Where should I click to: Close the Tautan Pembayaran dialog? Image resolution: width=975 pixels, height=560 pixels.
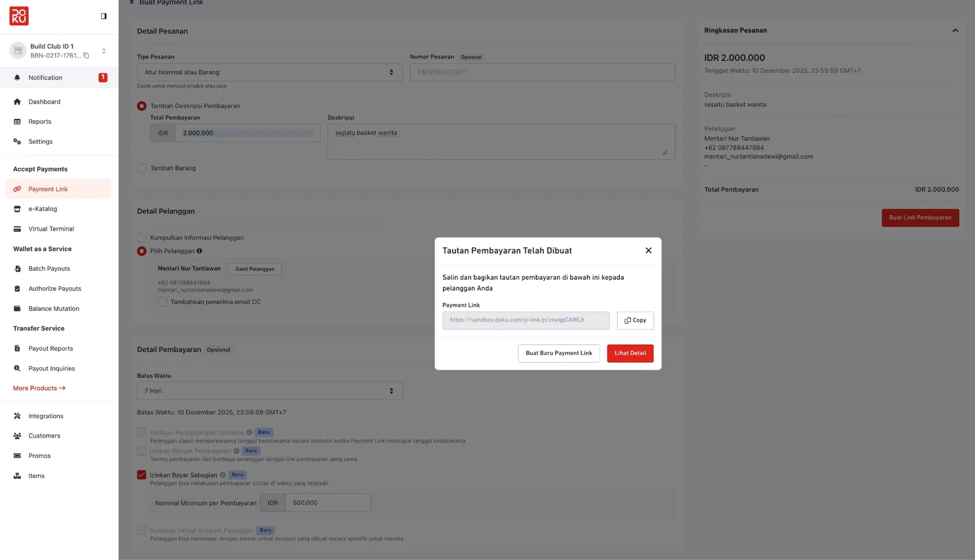648,251
